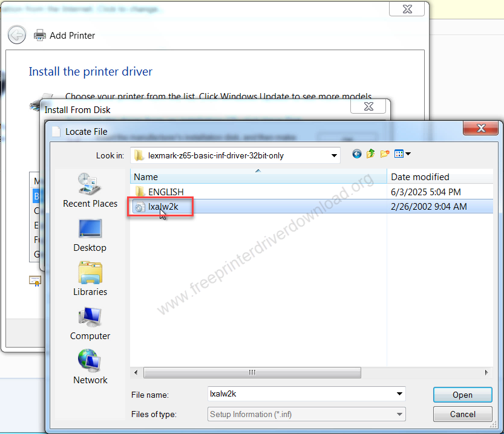The image size is (504, 434).
Task: Click the scroll left arrow
Action: 136,373
